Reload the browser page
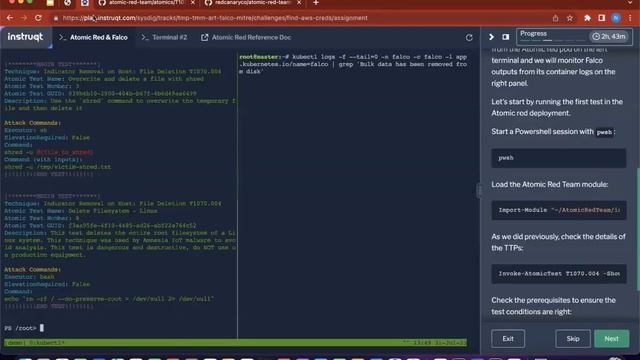Viewport: 640px width, 360px height. pyautogui.click(x=38, y=18)
